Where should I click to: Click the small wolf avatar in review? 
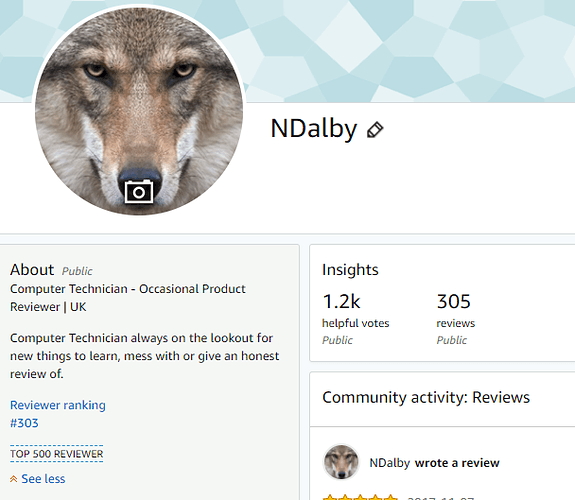click(x=341, y=462)
